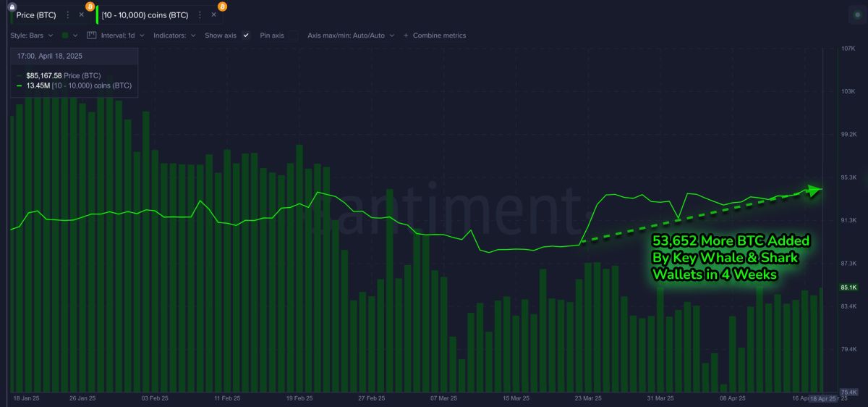Open the Price (BTC) metric options menu

[68, 14]
